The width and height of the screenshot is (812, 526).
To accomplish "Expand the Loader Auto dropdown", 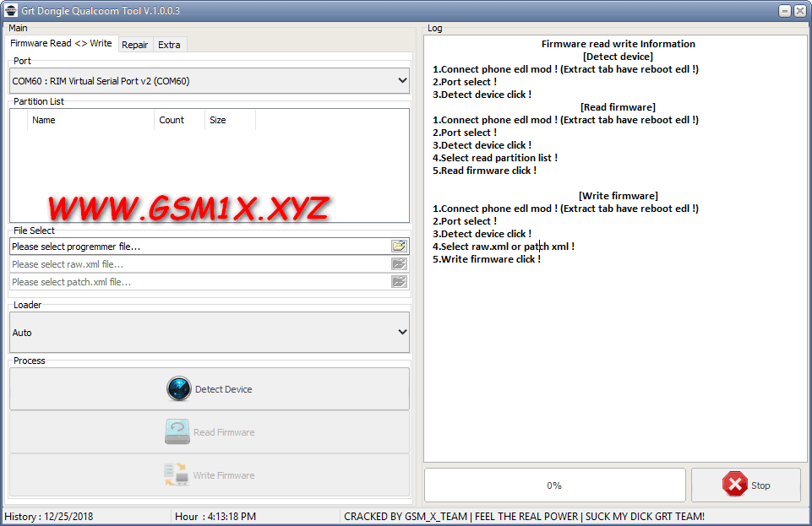I will click(x=210, y=333).
